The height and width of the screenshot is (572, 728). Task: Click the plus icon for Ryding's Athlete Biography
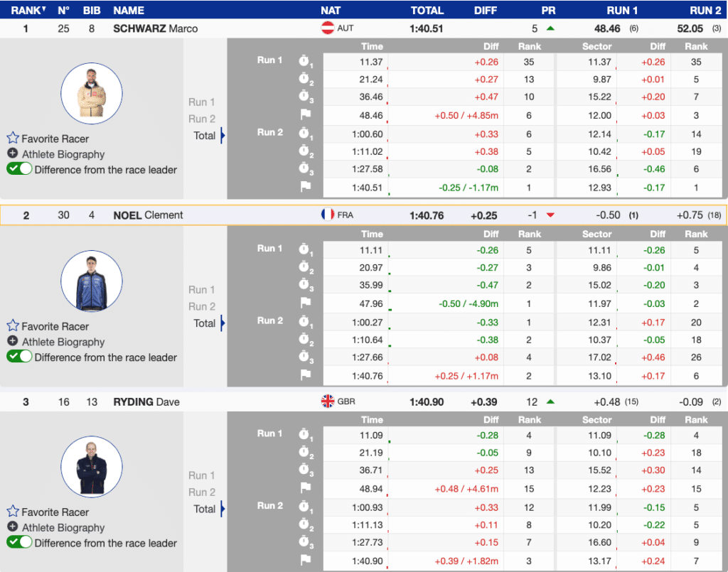[13, 527]
